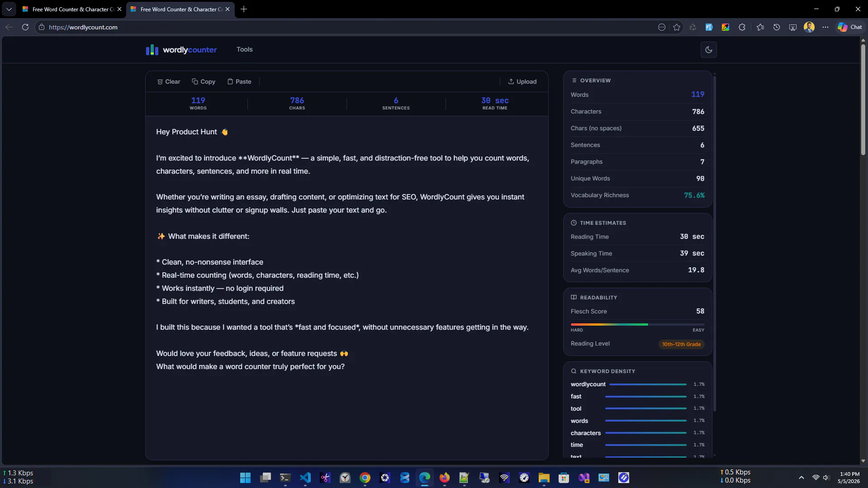Go back to the previous page
The image size is (868, 488).
click(9, 27)
